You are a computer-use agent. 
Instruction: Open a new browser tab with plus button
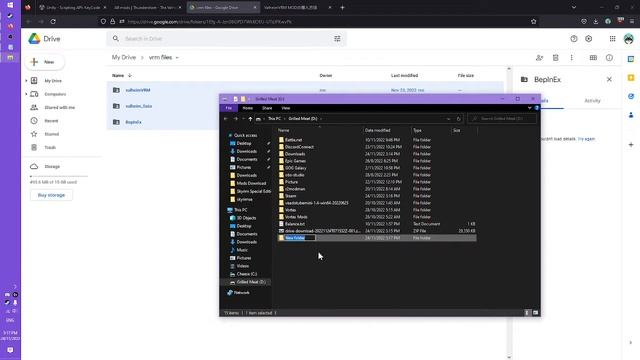[342, 7]
